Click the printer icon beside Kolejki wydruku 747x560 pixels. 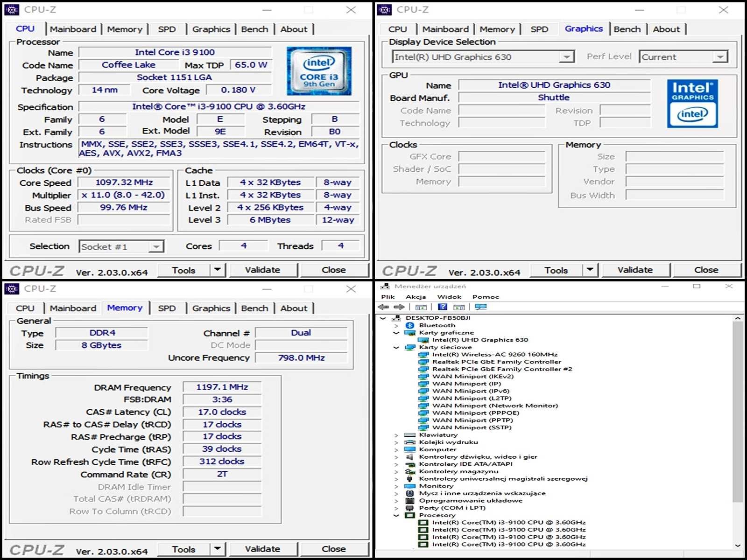[x=410, y=442]
